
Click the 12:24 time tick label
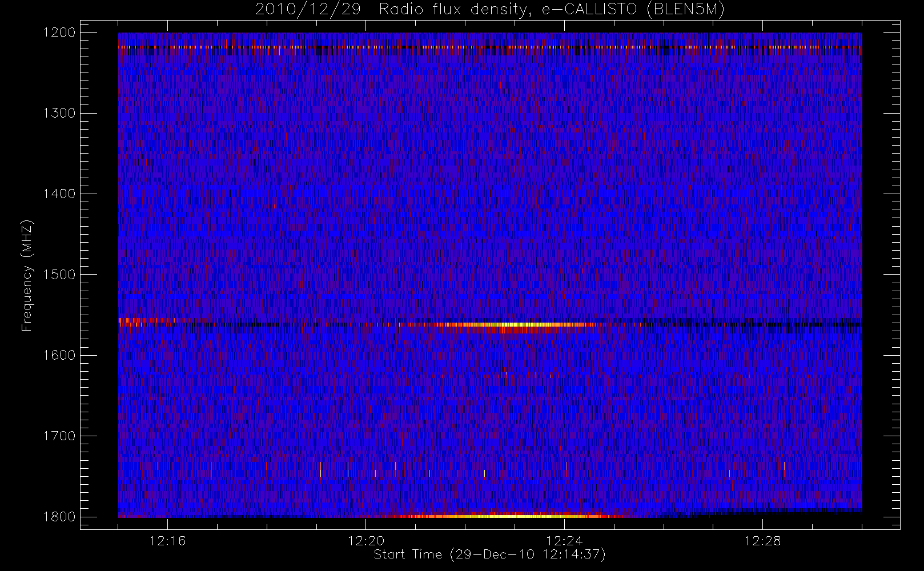point(564,541)
